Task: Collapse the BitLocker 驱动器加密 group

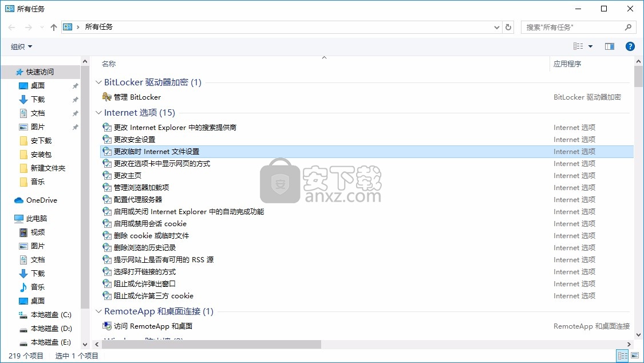Action: pyautogui.click(x=98, y=82)
